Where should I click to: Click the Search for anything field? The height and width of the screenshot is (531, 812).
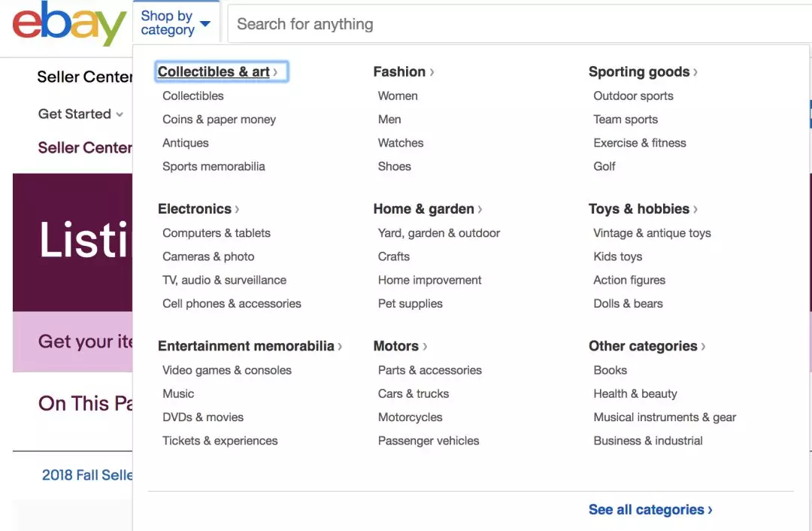[519, 24]
